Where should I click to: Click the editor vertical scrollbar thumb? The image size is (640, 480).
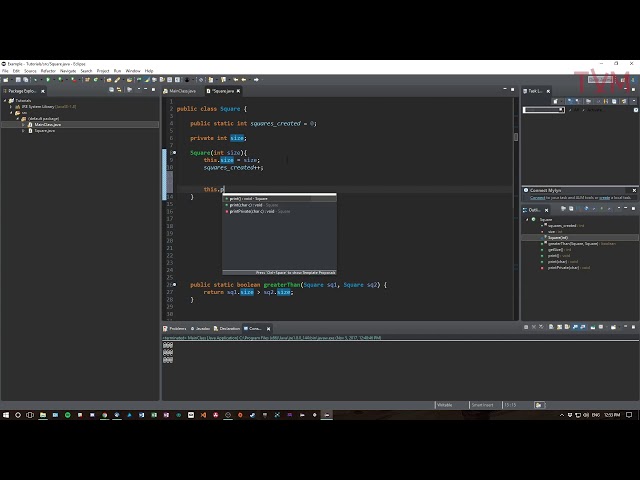[x=516, y=137]
